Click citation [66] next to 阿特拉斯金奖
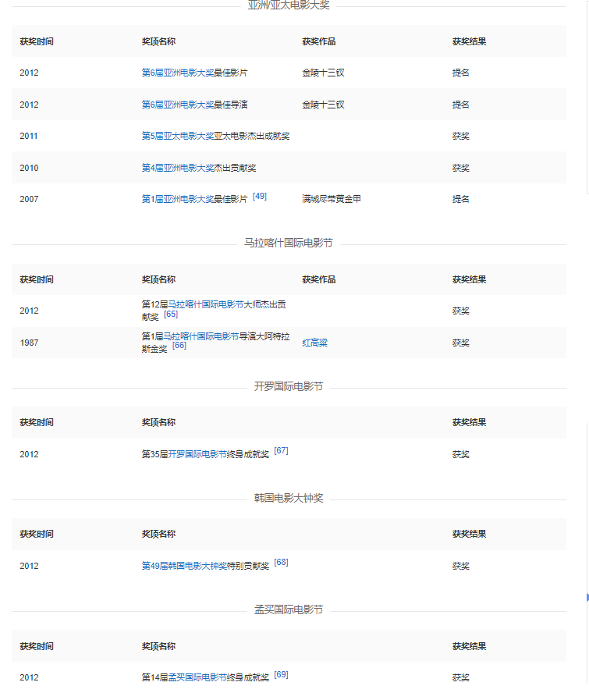 click(x=179, y=345)
